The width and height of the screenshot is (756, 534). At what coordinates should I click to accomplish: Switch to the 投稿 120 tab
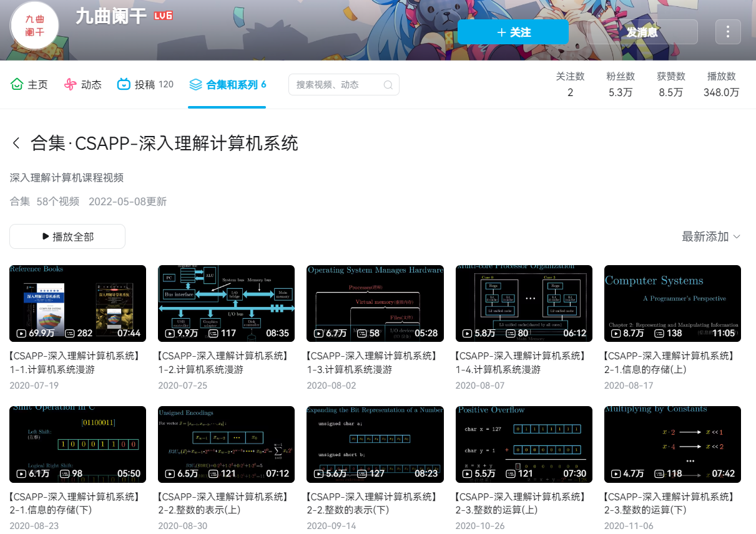pos(145,84)
